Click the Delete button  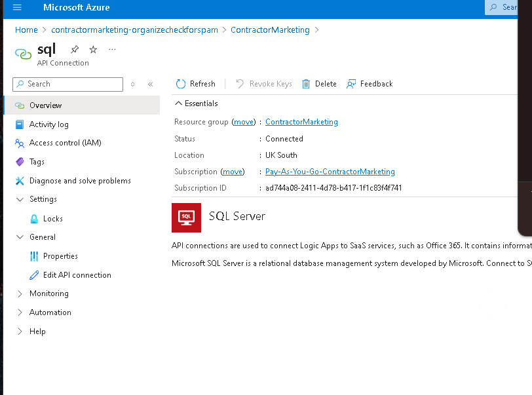pos(319,84)
